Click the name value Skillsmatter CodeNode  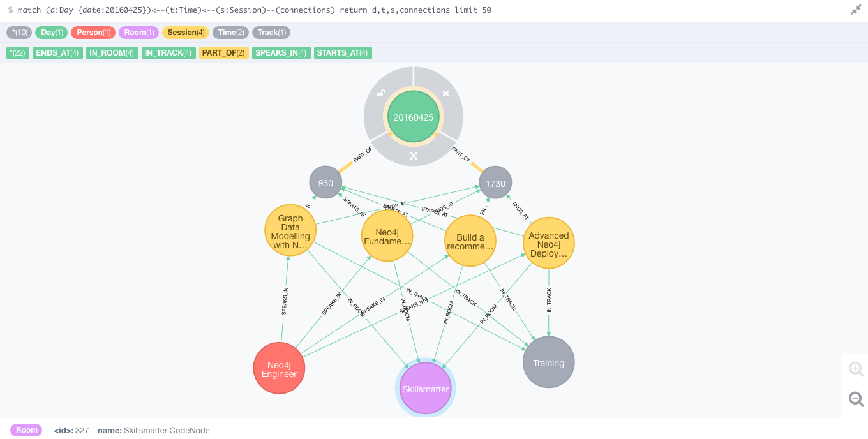pyautogui.click(x=167, y=431)
